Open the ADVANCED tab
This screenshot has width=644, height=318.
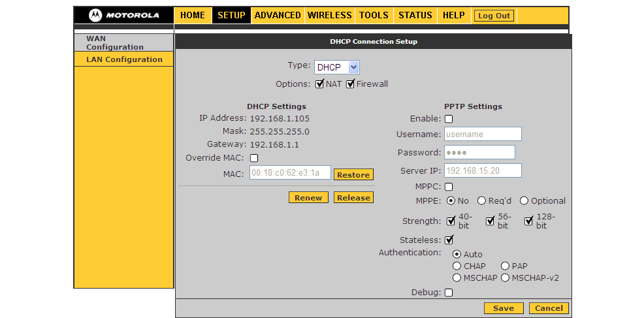[x=278, y=15]
